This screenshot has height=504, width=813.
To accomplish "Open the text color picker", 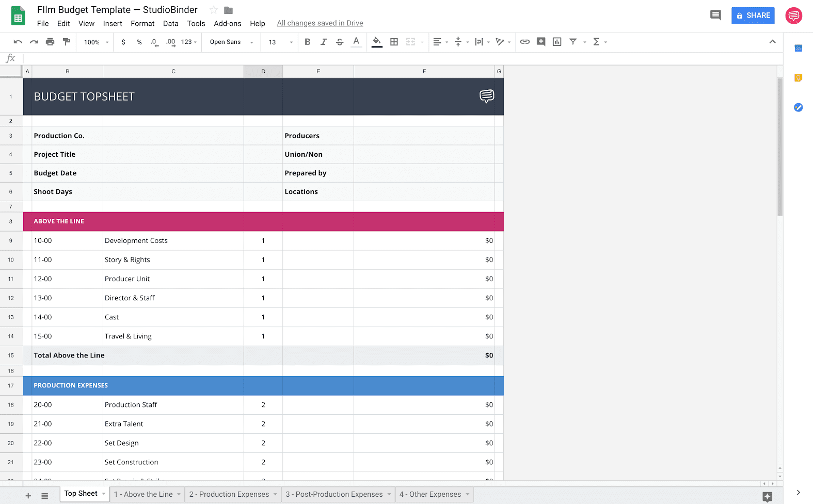I will pos(356,42).
